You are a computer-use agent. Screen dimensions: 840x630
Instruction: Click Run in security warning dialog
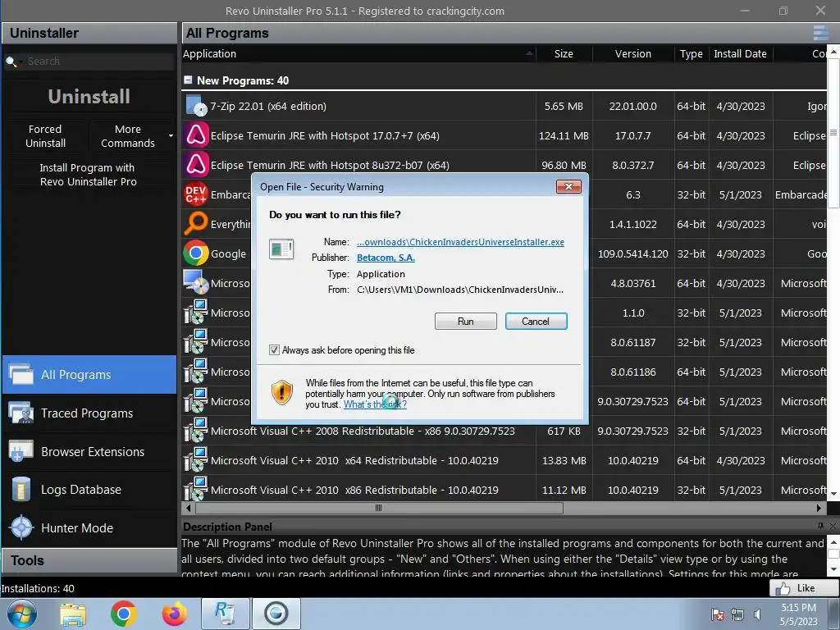pos(466,321)
